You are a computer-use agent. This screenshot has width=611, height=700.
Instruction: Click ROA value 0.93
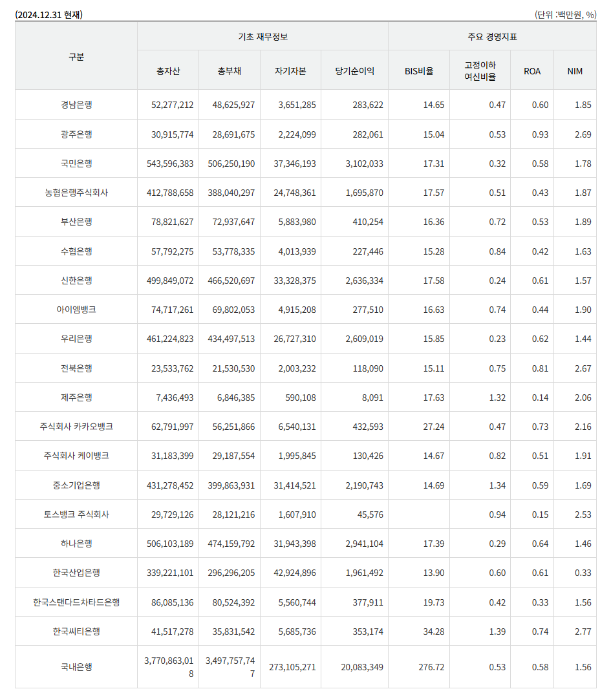coord(540,134)
